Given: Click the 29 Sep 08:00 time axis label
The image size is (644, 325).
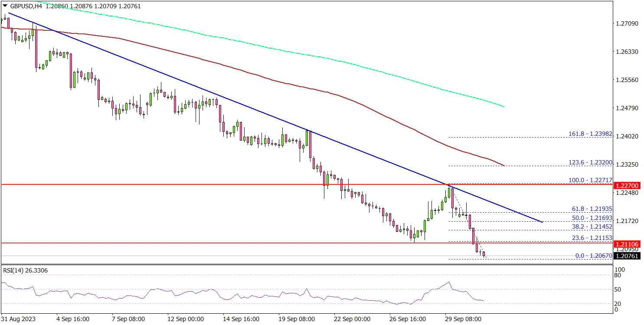Looking at the screenshot, I should [462, 319].
